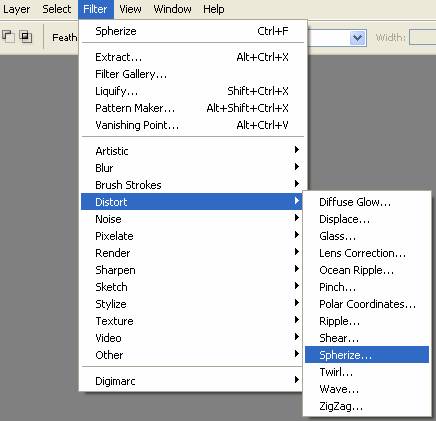This screenshot has width=436, height=421.
Task: Expand the Digimarc submenu
Action: point(192,381)
